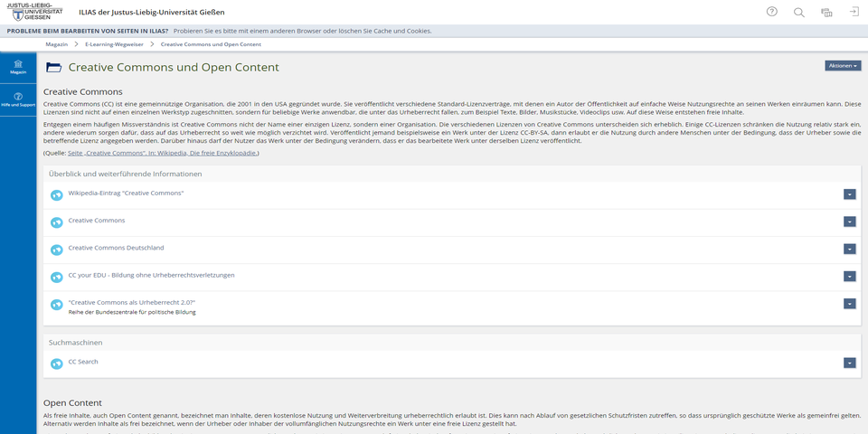The width and height of the screenshot is (868, 434).
Task: Expand actions for Creative Commons als Urheberrecht row
Action: (x=850, y=304)
